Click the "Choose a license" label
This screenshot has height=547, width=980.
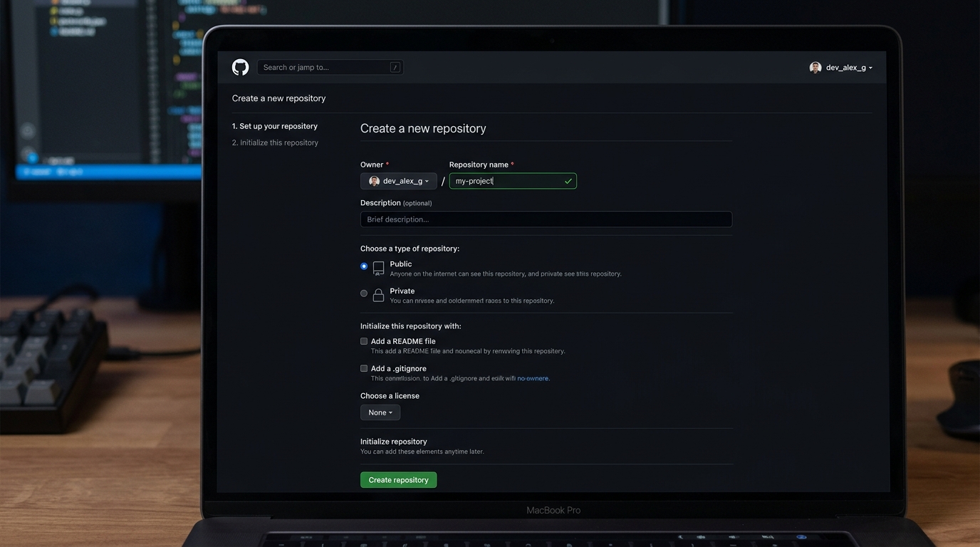pos(390,396)
